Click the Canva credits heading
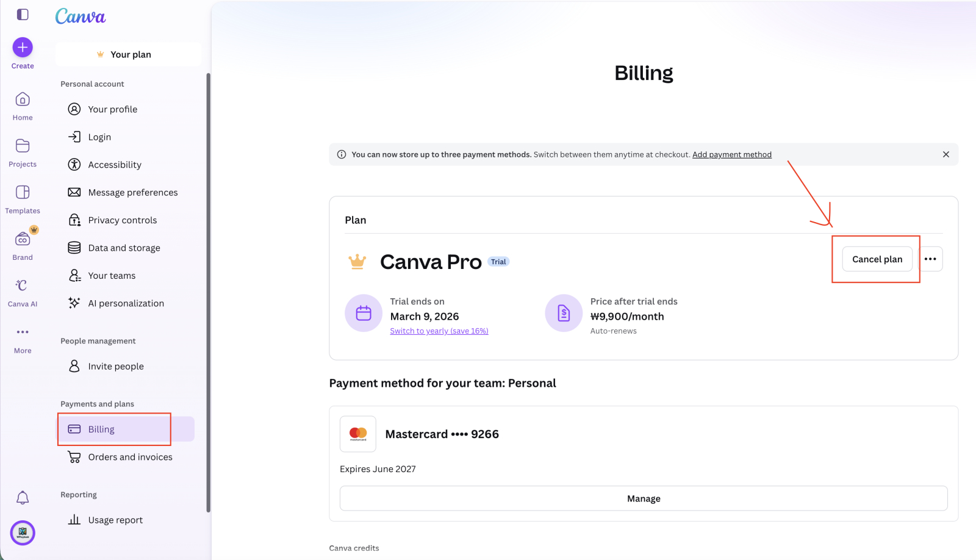 pyautogui.click(x=354, y=548)
